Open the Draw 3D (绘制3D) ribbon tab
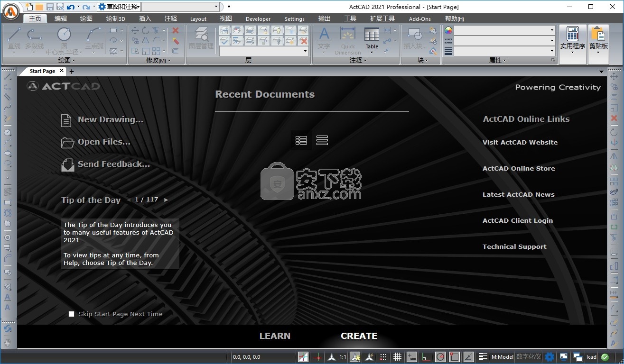Image resolution: width=624 pixels, height=364 pixels. [x=115, y=18]
